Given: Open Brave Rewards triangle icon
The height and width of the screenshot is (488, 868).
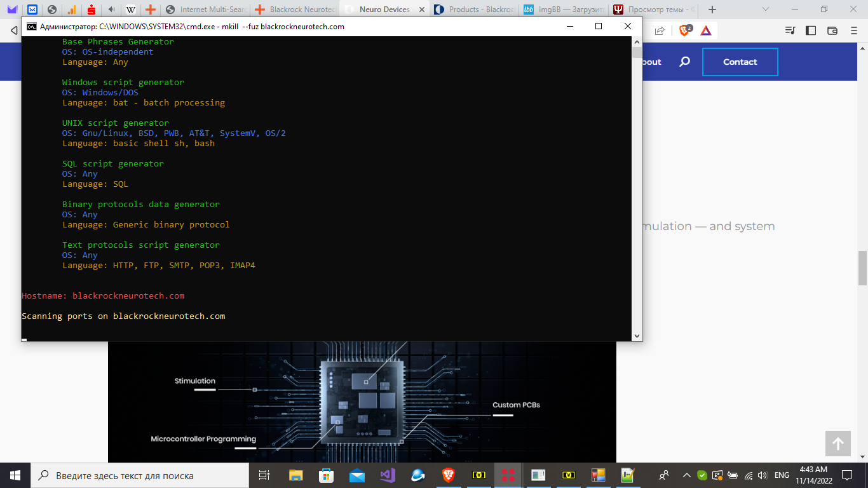Looking at the screenshot, I should tap(706, 30).
